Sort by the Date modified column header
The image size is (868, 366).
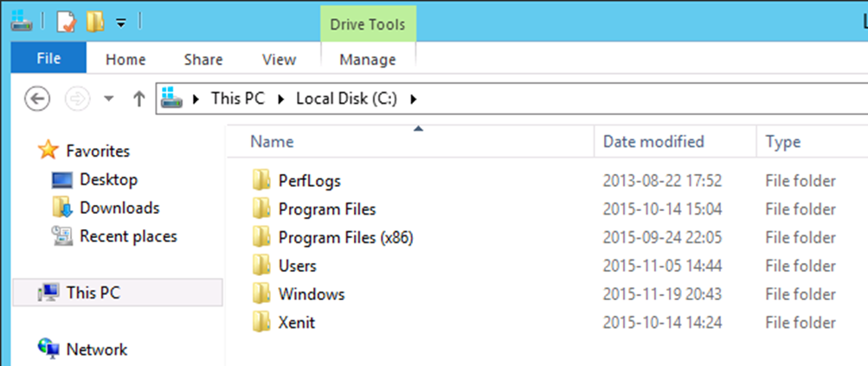(675, 141)
